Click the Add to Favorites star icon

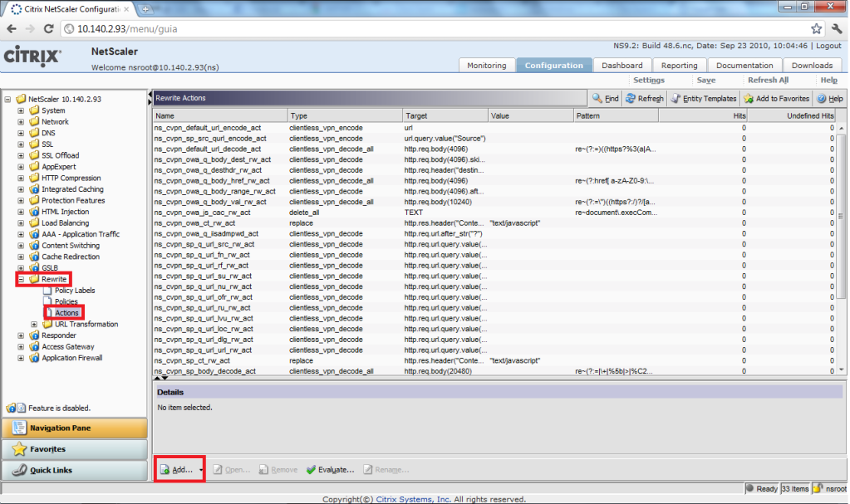click(749, 98)
